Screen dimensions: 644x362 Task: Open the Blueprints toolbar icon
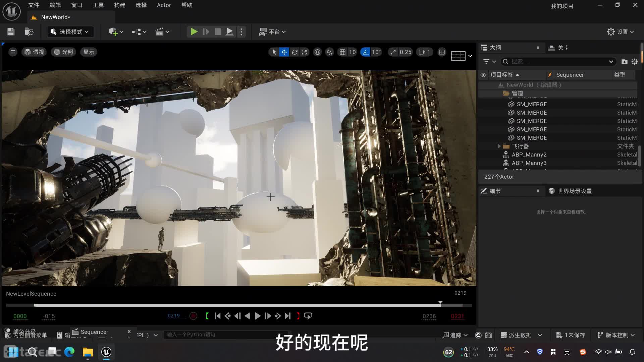(139, 32)
